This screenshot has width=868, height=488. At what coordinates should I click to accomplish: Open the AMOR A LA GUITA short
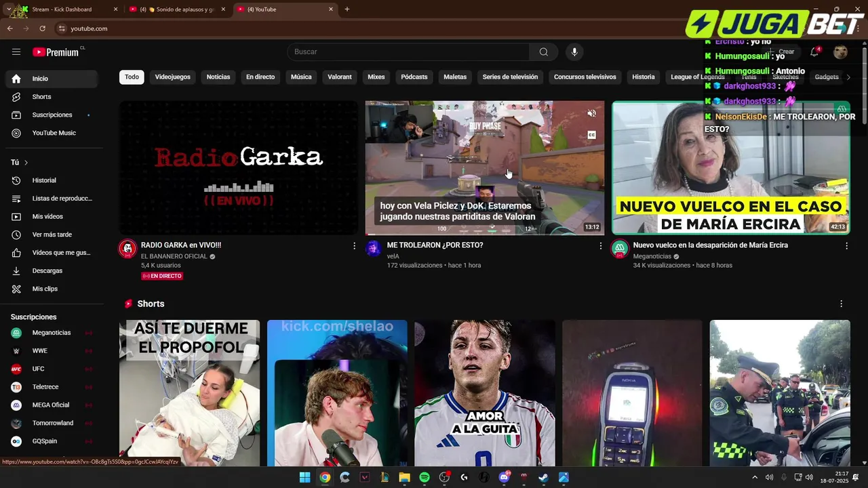click(x=485, y=393)
